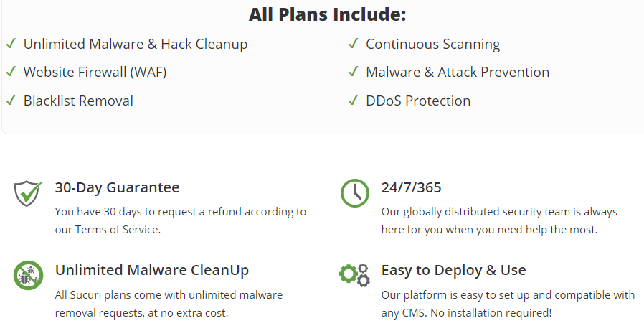Image resolution: width=644 pixels, height=331 pixels.
Task: Click checkmark beside Continuous Scanning
Action: (354, 43)
